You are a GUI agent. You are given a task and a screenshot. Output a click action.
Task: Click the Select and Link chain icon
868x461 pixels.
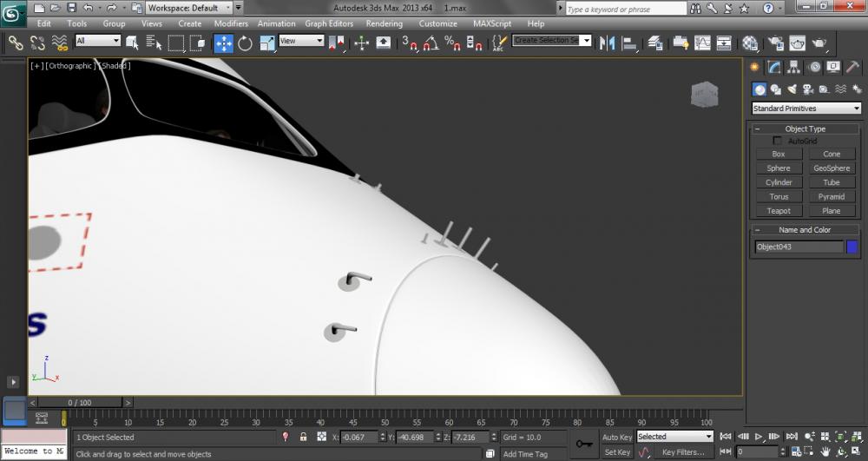pyautogui.click(x=16, y=43)
